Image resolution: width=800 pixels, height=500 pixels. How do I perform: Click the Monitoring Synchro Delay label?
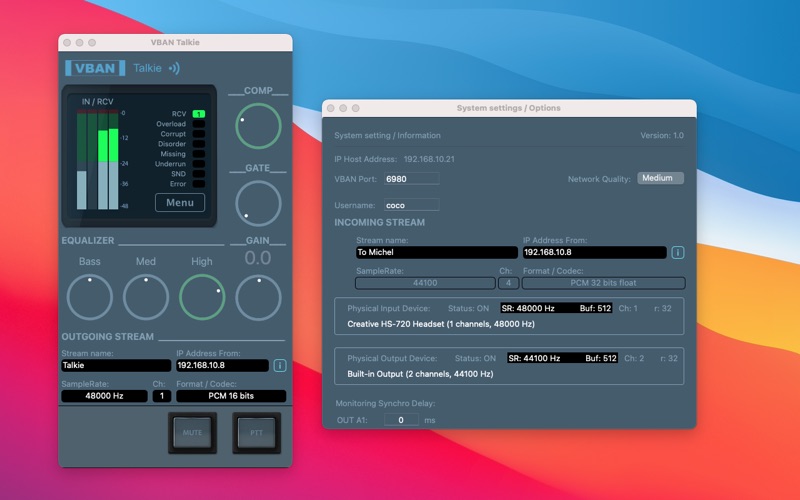[x=385, y=404]
